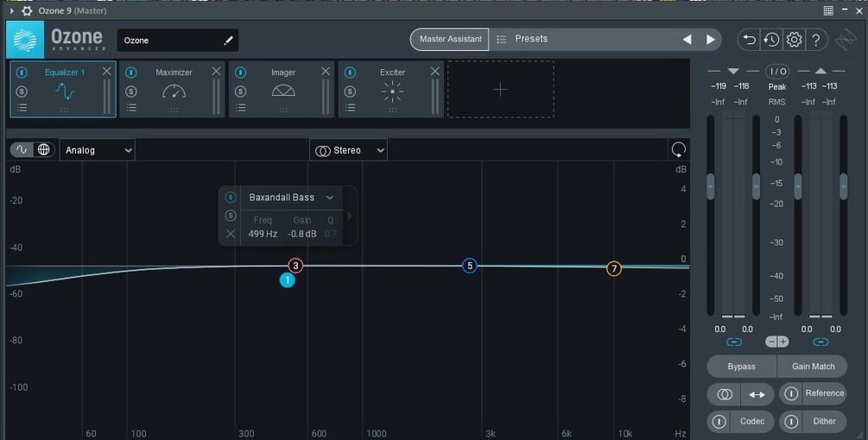Screen dimensions: 868x440
Task: Toggle input gain link icon
Action: [x=733, y=343]
